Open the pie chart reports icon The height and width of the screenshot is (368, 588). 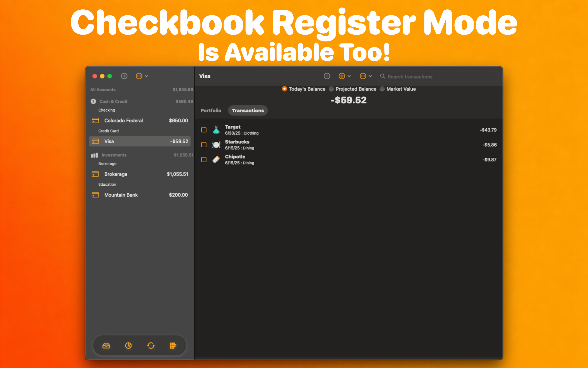tap(128, 346)
